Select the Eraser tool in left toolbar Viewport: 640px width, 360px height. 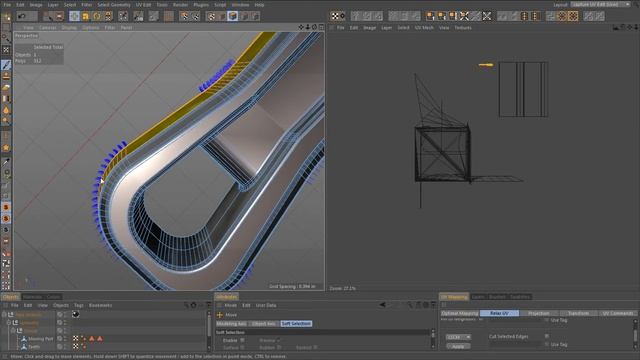coord(6,87)
